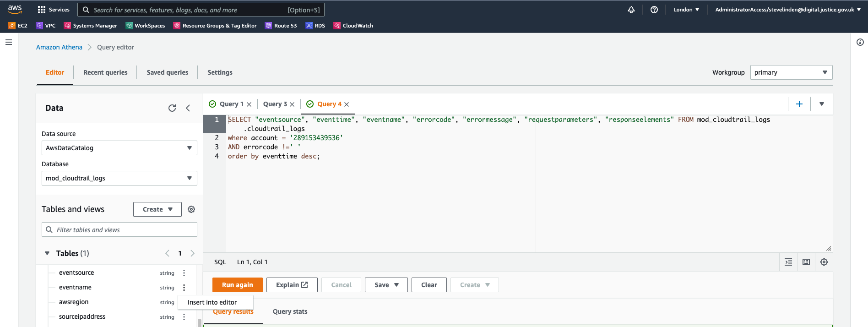
Task: Add a new query tab with plus icon
Action: pyautogui.click(x=799, y=104)
